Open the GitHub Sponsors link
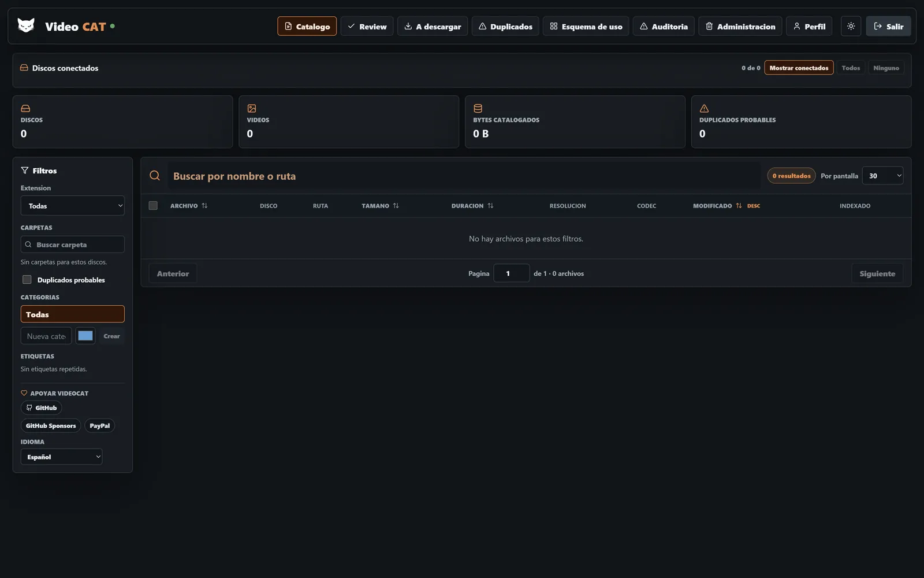This screenshot has width=924, height=578. click(x=51, y=426)
